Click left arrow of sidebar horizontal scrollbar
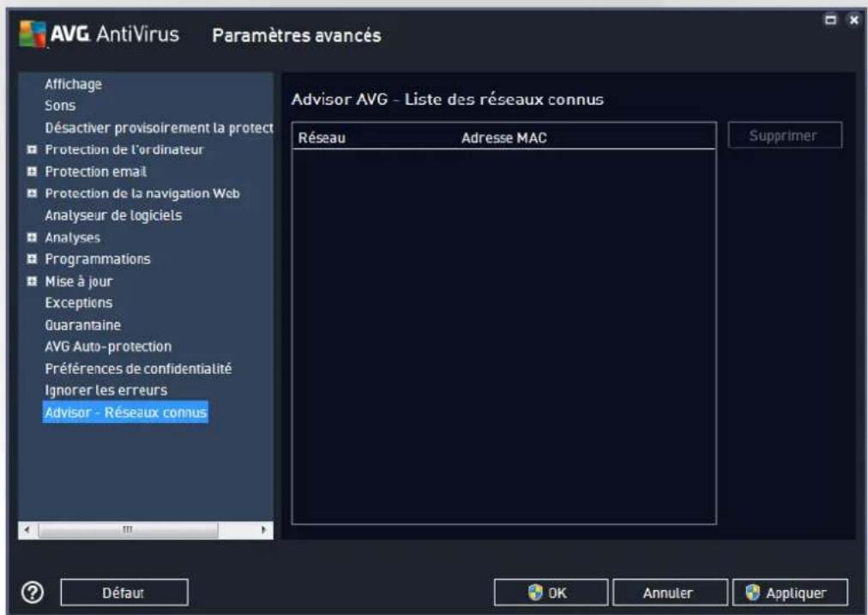 27,530
